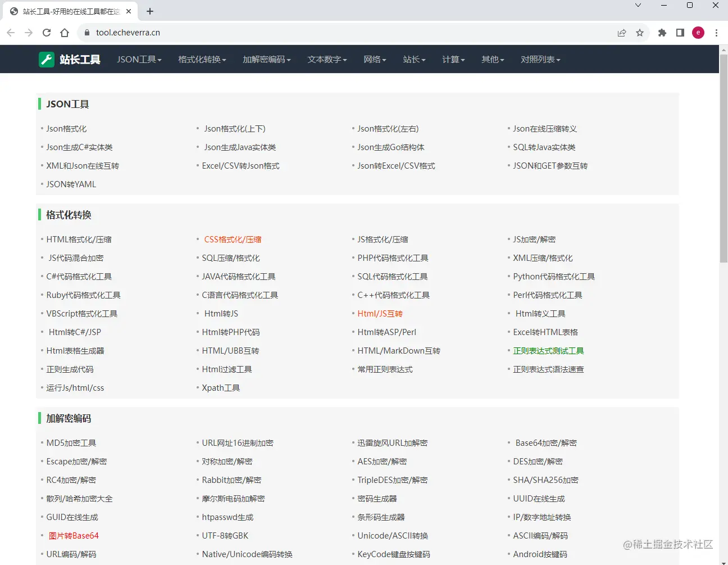
Task: Open PHP代码格式化工具 link
Action: pyautogui.click(x=393, y=258)
